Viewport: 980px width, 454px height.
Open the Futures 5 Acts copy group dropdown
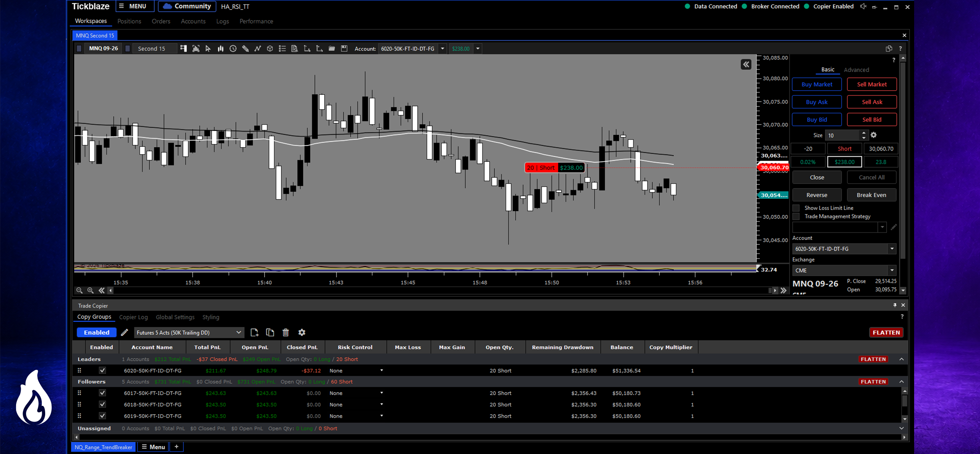point(189,332)
